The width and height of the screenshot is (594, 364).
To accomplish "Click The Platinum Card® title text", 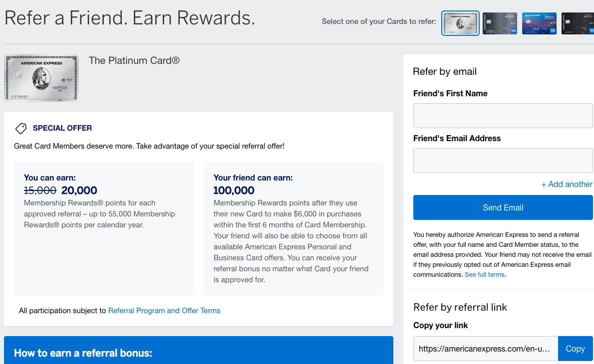I will pyautogui.click(x=134, y=61).
